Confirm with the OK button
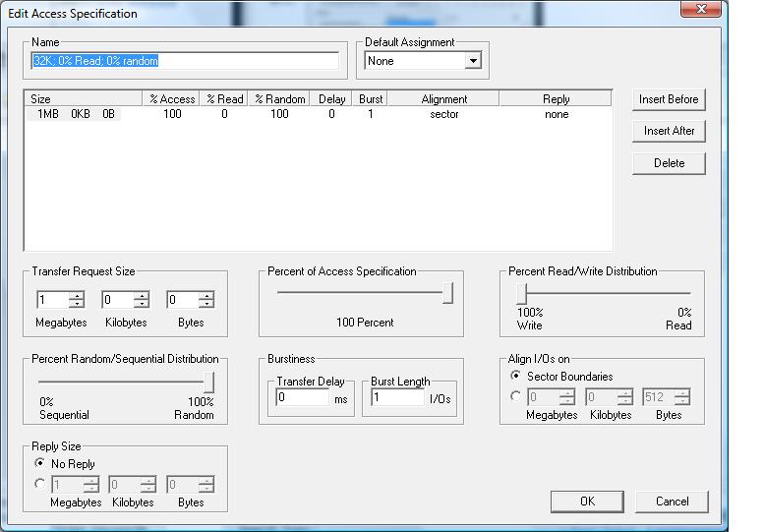This screenshot has width=764, height=532. coord(587,502)
